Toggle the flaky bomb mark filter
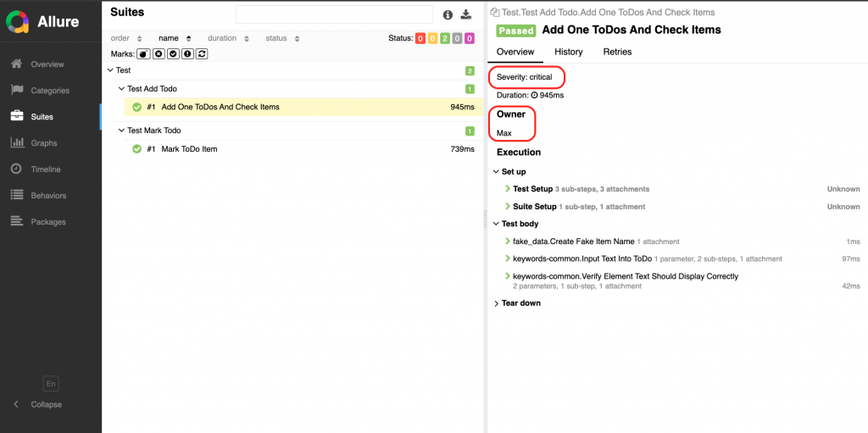Image resolution: width=868 pixels, height=433 pixels. (144, 53)
